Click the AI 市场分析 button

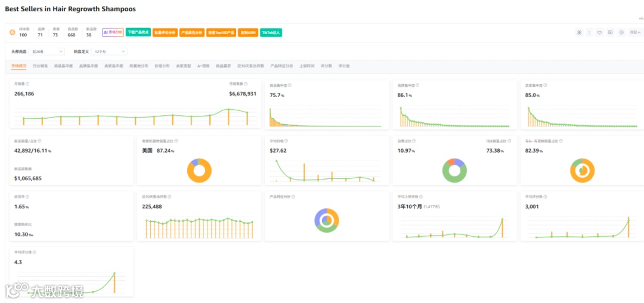(113, 32)
